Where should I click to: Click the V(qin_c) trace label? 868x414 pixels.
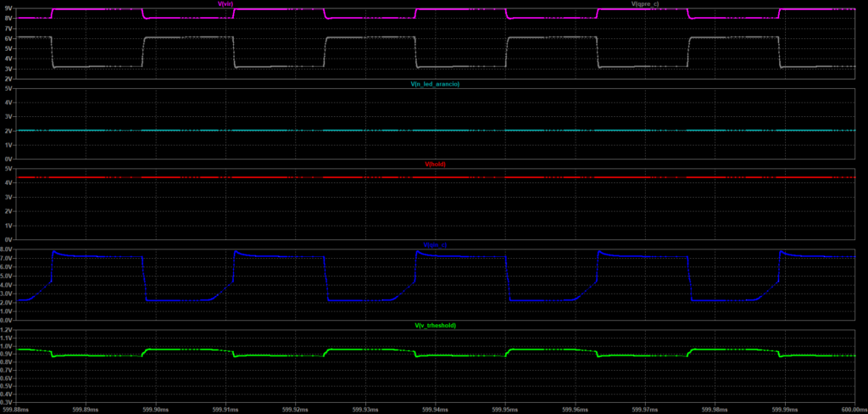[435, 244]
